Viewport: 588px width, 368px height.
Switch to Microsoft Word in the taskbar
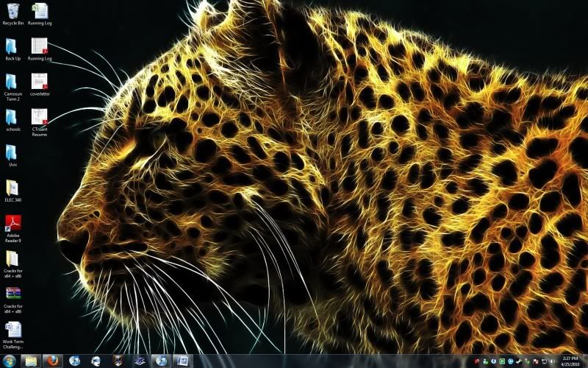pos(183,361)
